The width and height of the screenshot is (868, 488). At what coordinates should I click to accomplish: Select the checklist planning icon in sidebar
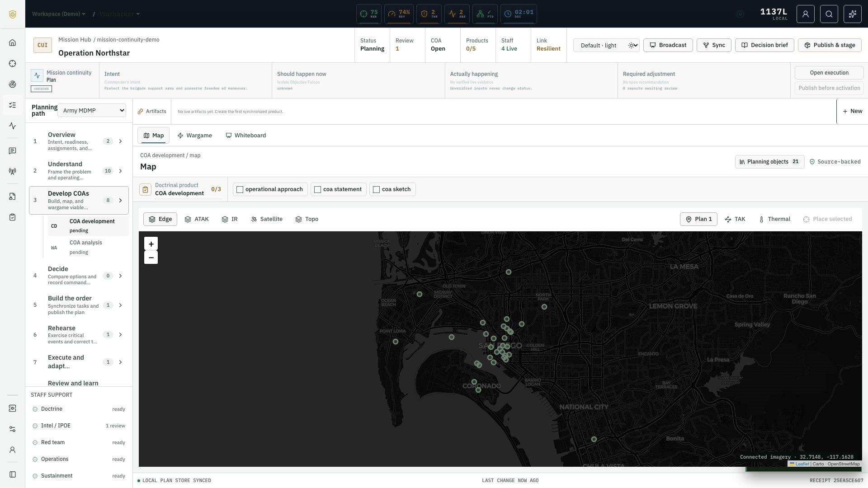click(12, 105)
